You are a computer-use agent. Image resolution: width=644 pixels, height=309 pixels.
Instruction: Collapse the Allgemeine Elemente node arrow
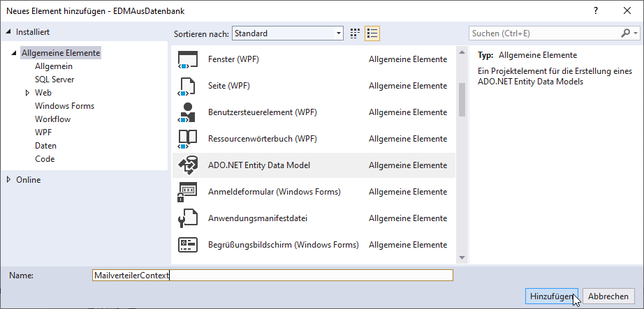[x=15, y=53]
